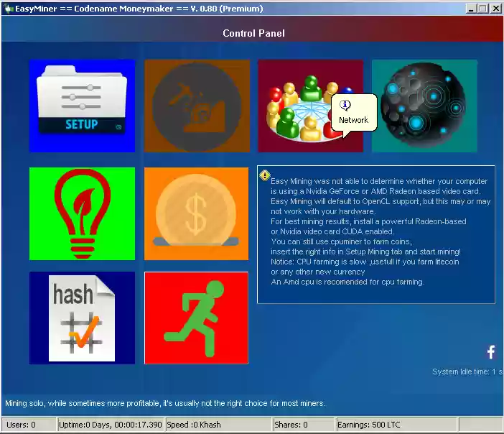Maximize the EasyMiner window
504x434 pixels.
(x=482, y=9)
